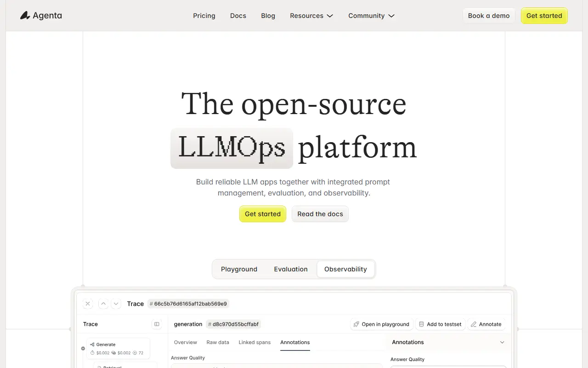The image size is (588, 368).
Task: Collapse the Generate node with the minus icon
Action: 83,348
